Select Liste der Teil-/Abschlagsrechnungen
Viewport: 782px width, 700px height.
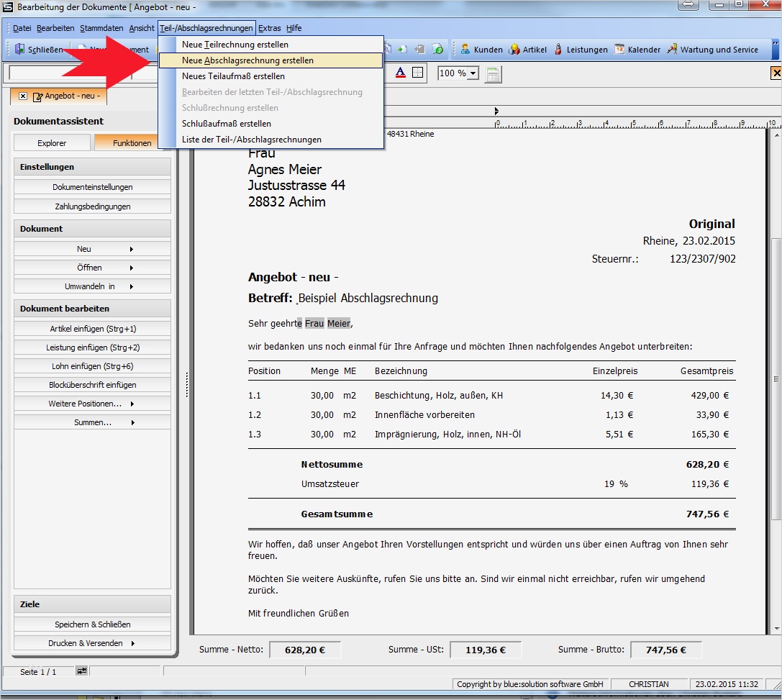[x=270, y=140]
